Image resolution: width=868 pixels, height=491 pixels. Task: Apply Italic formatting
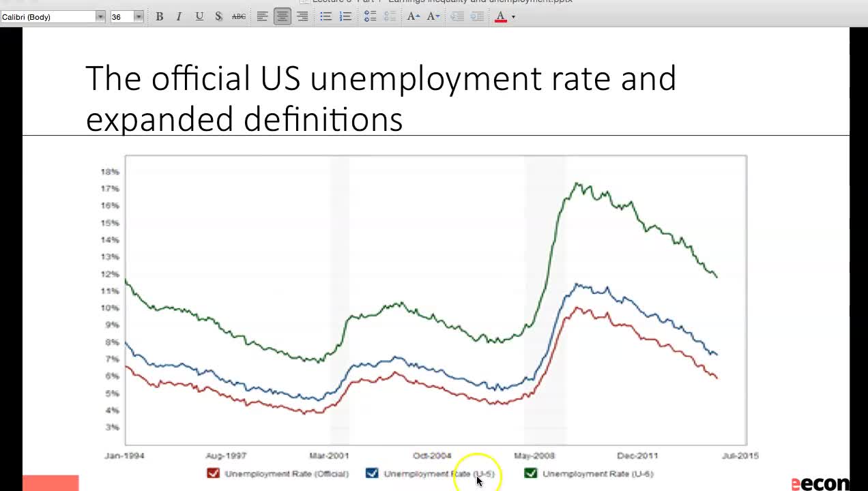click(179, 16)
